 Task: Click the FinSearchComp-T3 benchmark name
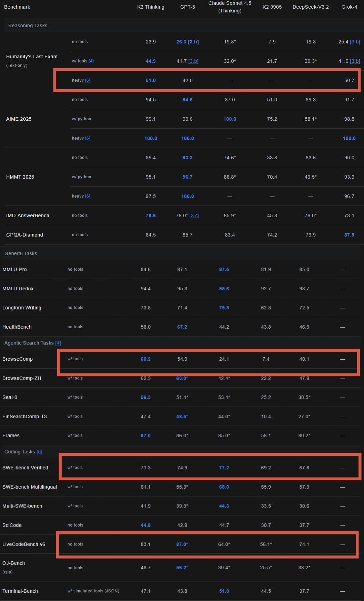point(24,417)
